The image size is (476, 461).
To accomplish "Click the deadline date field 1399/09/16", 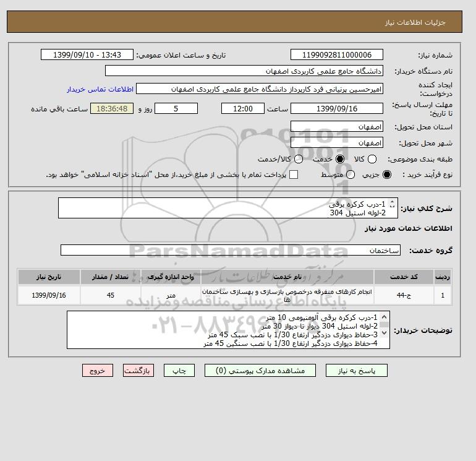I will (x=337, y=108).
